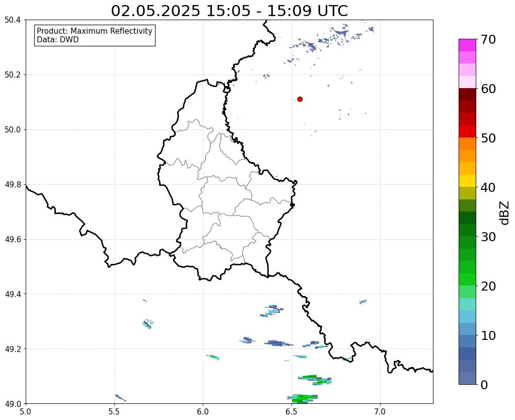The image size is (515, 420).
Task: Click the bright red colorbar segment near 50
Action: (x=467, y=131)
